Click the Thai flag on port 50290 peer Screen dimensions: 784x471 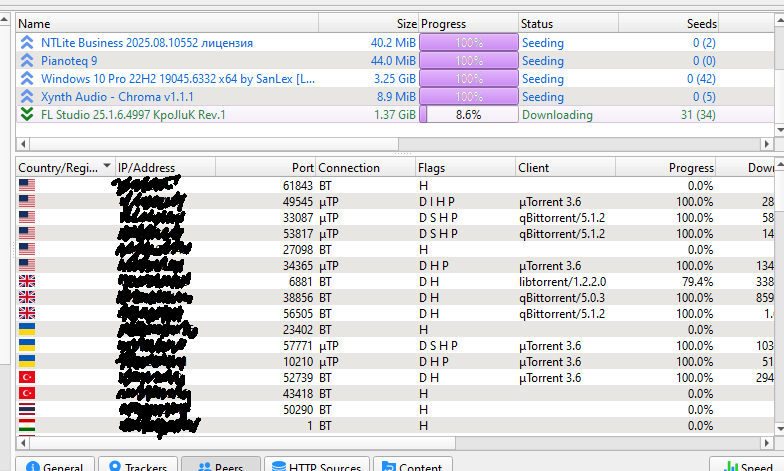coord(27,410)
